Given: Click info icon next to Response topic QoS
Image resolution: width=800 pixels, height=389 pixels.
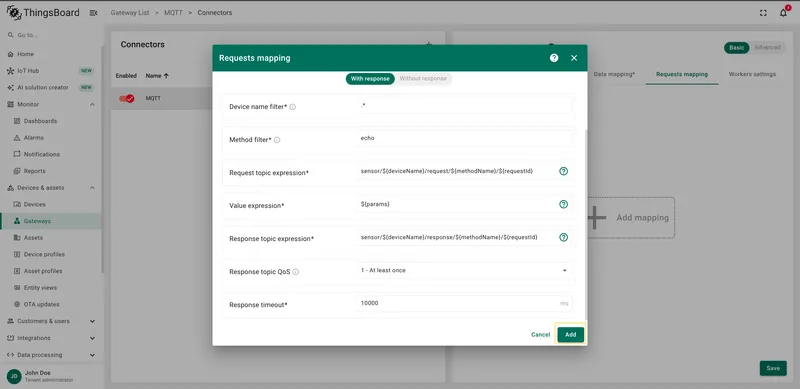Looking at the screenshot, I should (296, 272).
